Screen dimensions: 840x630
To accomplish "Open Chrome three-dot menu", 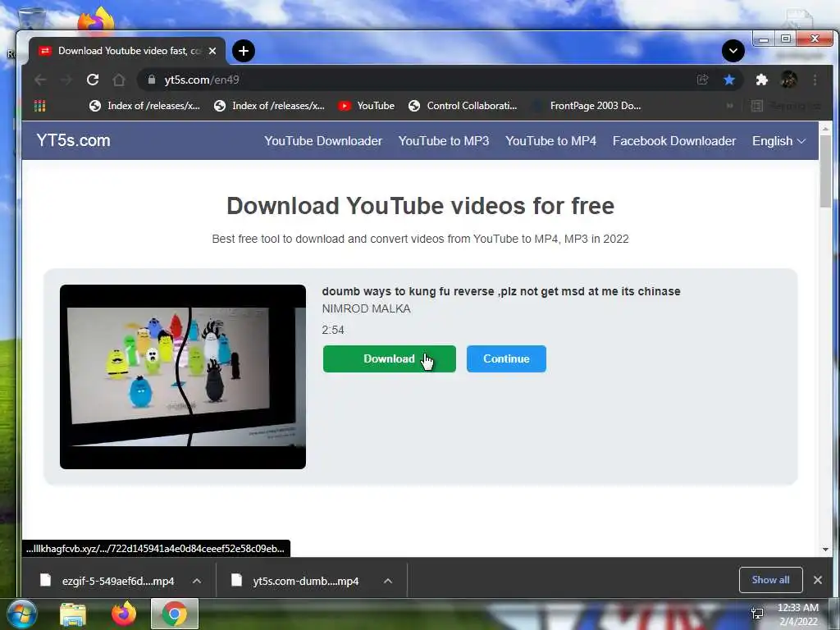I will pos(815,80).
